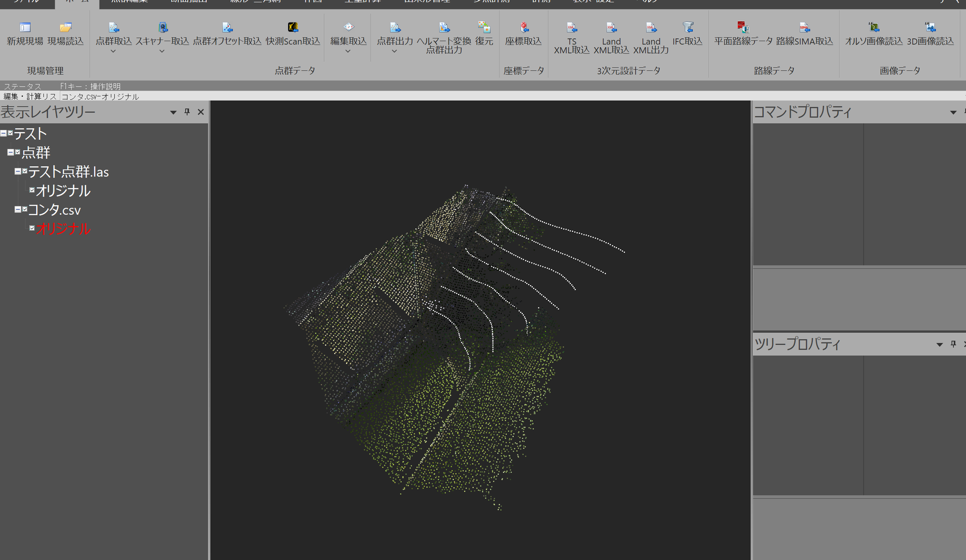Toggle テスト点群.las visibility checkbox
Image resolution: width=966 pixels, height=560 pixels.
click(x=25, y=171)
